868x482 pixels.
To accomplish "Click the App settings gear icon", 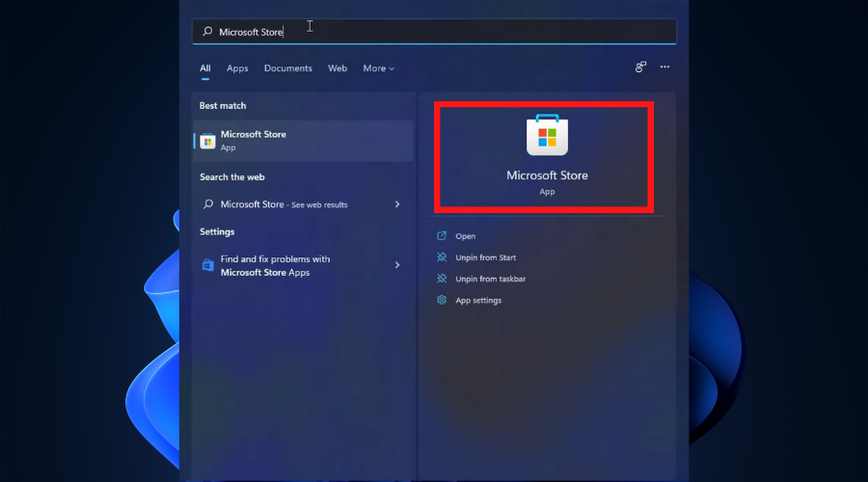I will (x=442, y=300).
